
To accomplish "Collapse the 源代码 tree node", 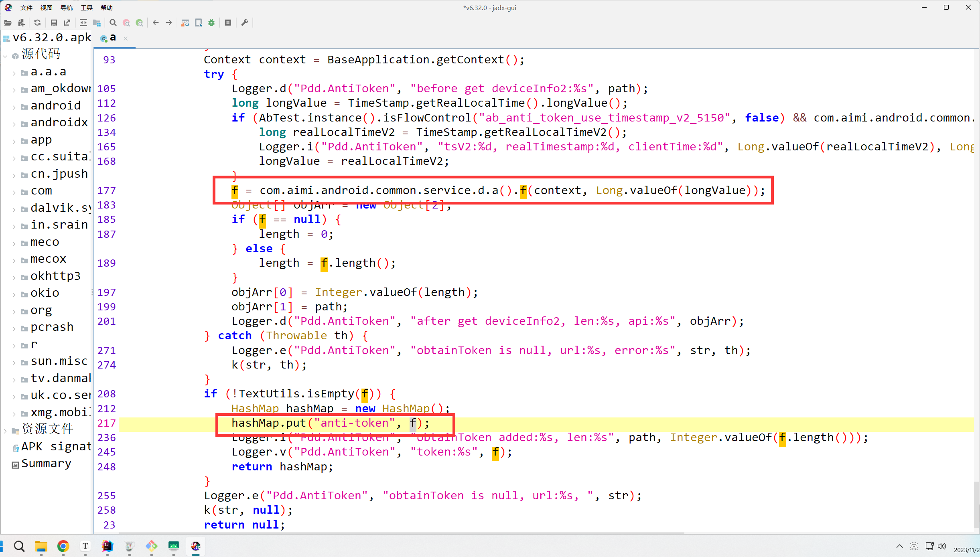I will [x=5, y=56].
